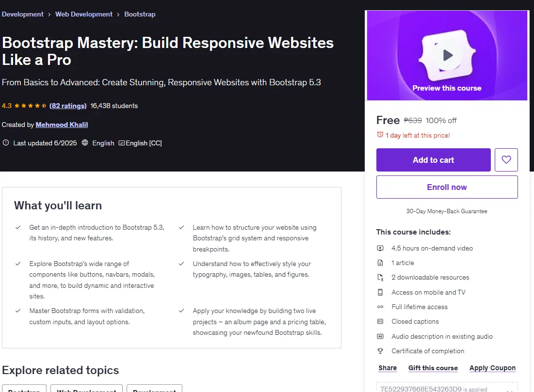Click 'This course includes:' heading

coord(413,232)
